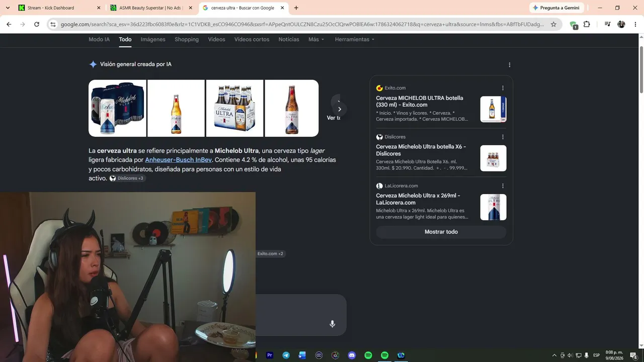Select the Noticias search tab
The width and height of the screenshot is (644, 362).
(289, 39)
